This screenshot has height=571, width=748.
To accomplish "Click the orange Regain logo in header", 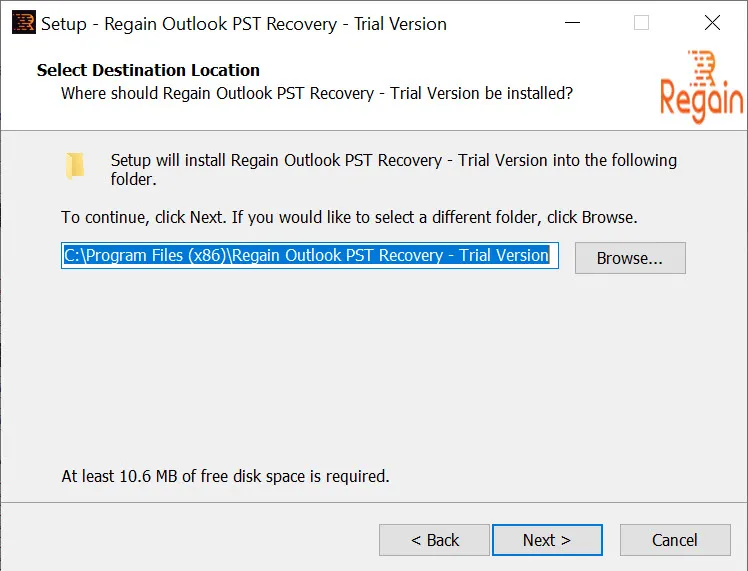I will coord(701,86).
